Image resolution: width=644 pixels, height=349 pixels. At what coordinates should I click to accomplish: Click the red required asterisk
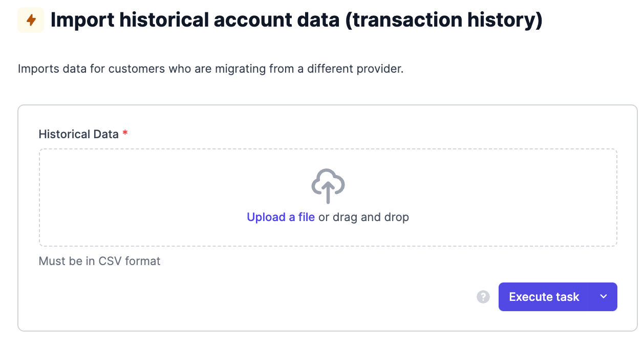click(x=125, y=134)
